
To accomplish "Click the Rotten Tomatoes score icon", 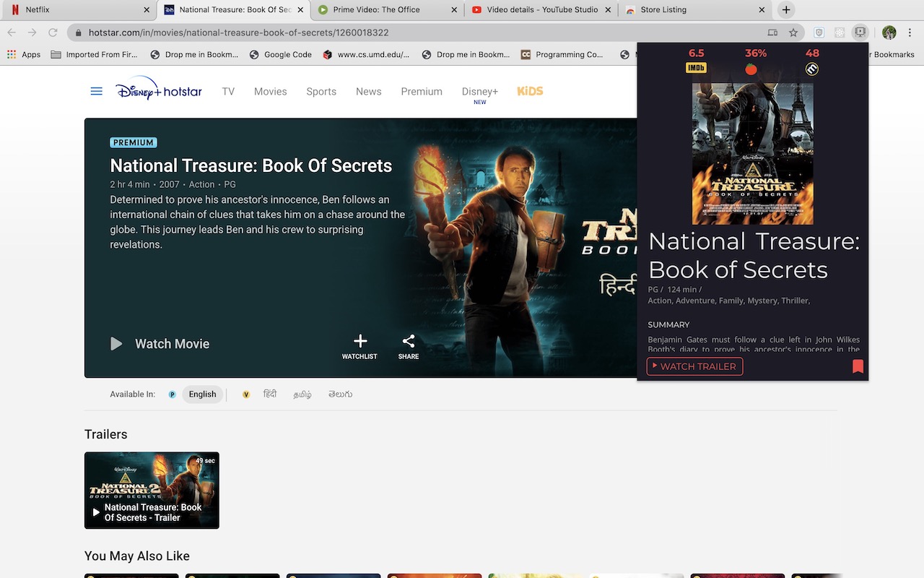I will (751, 69).
